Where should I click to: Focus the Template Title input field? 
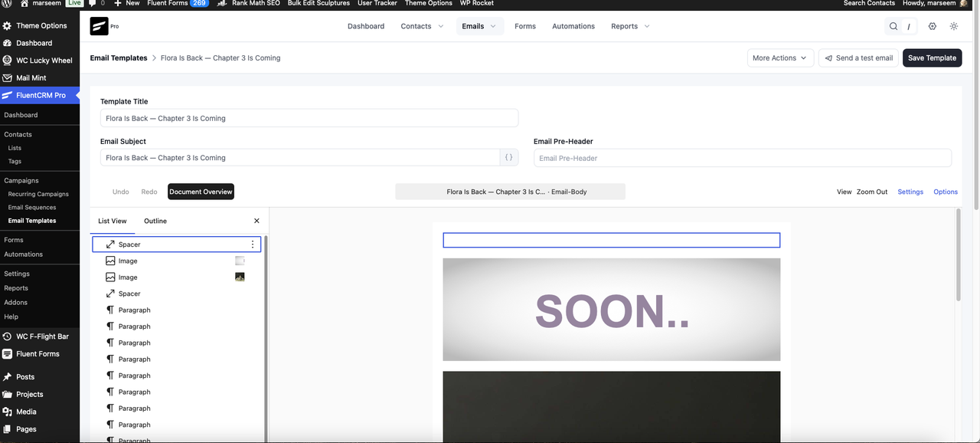[x=309, y=118]
